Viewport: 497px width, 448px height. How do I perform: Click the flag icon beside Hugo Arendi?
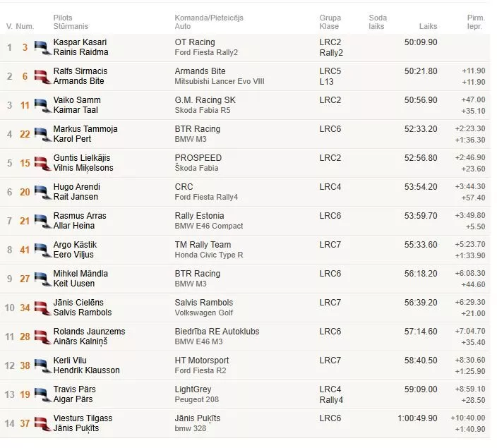coord(43,192)
